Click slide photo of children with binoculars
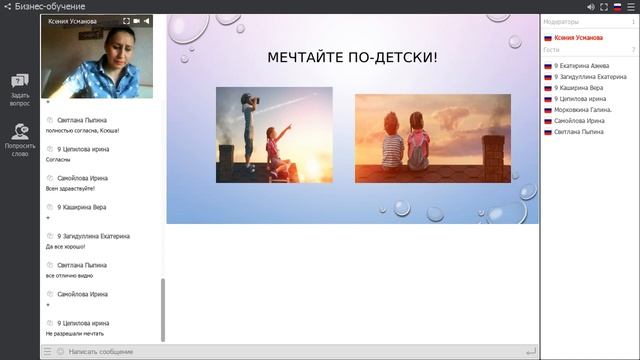Viewport: 640px width, 360px height. 274,135
